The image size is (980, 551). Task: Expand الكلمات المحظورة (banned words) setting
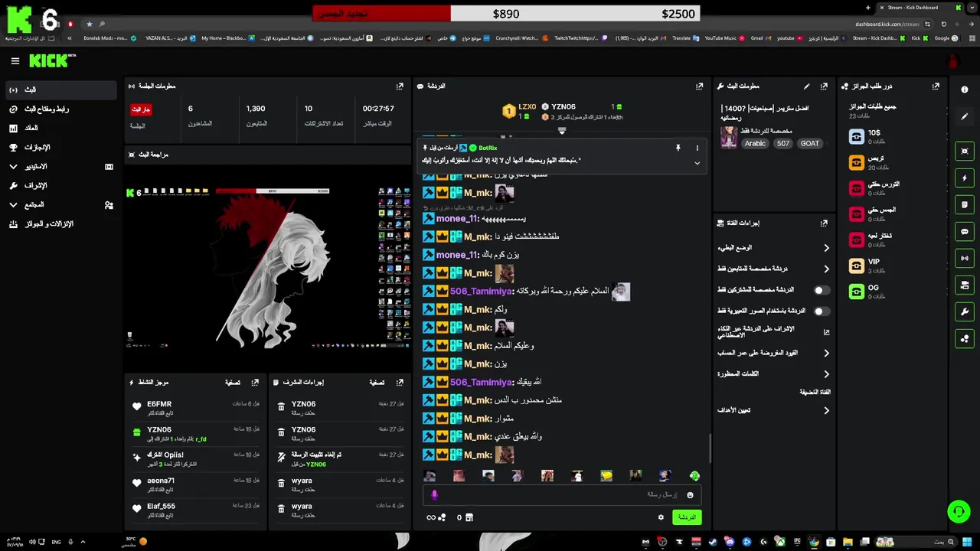(773, 374)
